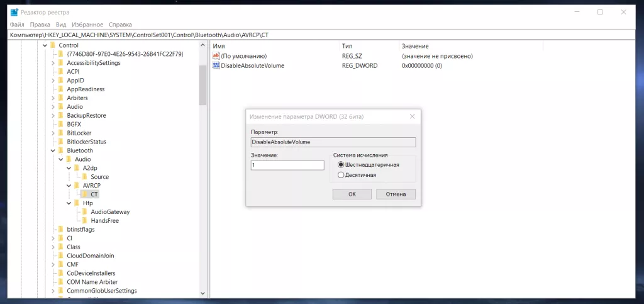Click the BitLocker folder icon
This screenshot has width=644, height=304.
(61, 133)
